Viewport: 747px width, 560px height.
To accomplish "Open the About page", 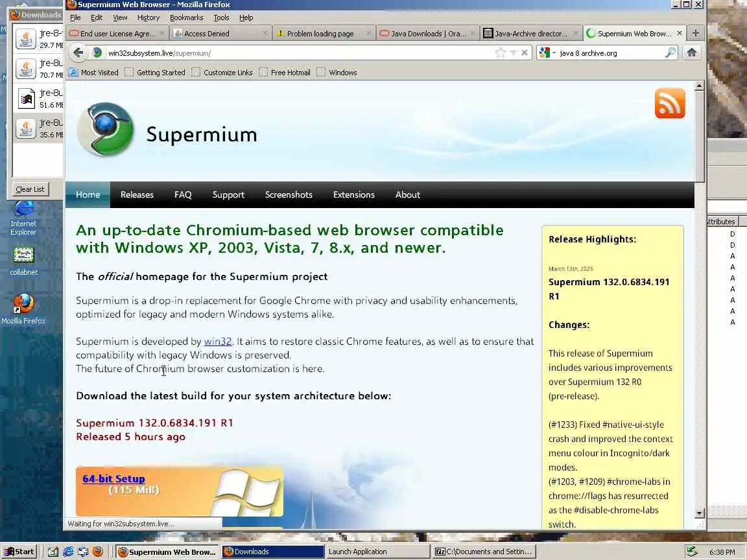I will [x=407, y=194].
